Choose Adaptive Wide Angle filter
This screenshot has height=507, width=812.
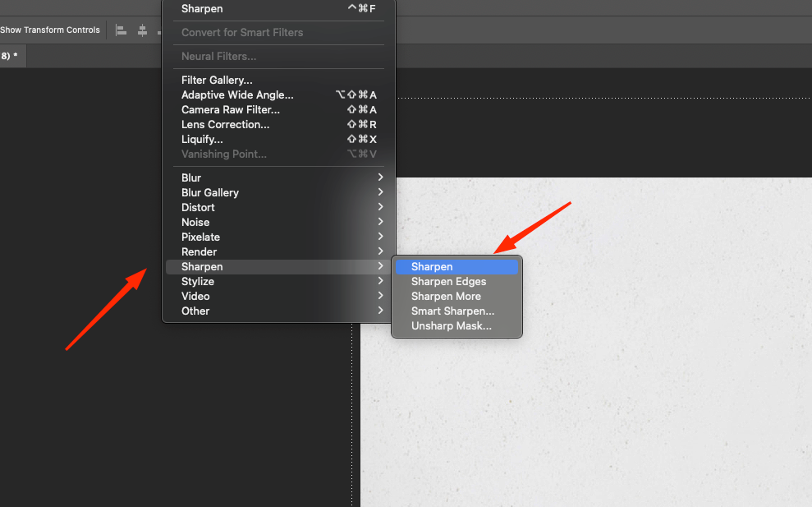278,94
